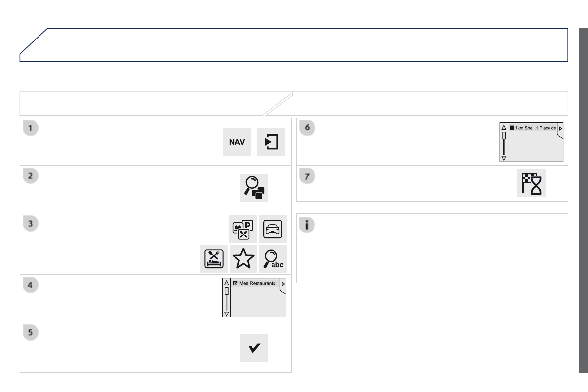The image size is (588, 392).
Task: Select the dining and hotel icon
Action: pos(214,258)
